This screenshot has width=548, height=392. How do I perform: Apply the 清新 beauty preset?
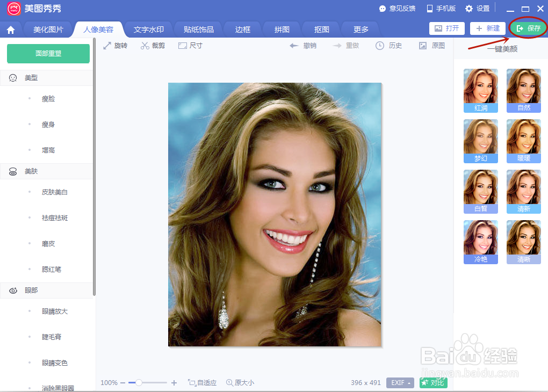pos(523,192)
